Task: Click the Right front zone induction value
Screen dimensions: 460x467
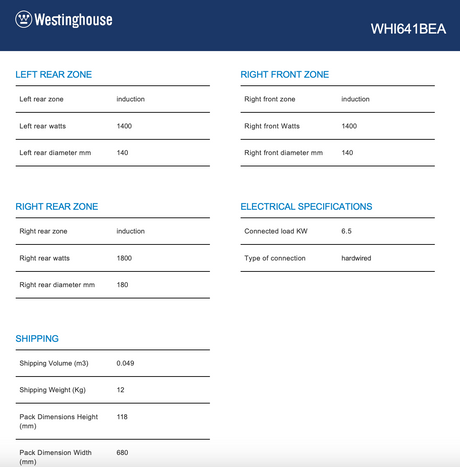Action: click(355, 99)
